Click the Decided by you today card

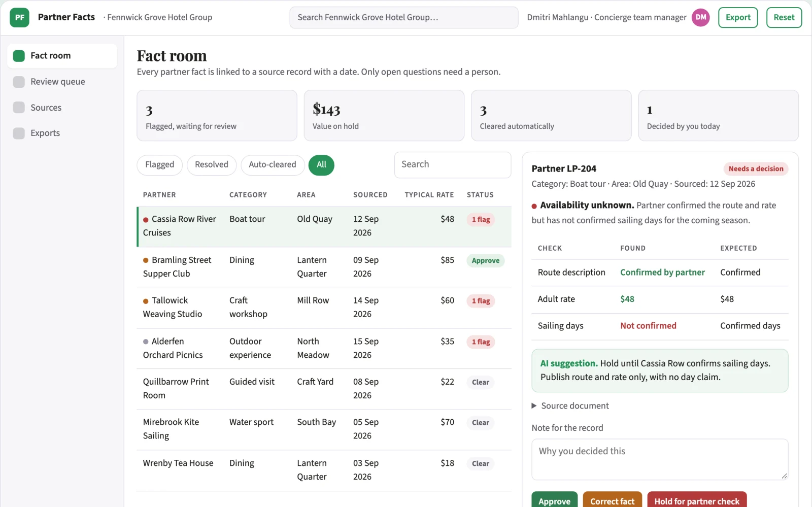tap(718, 116)
